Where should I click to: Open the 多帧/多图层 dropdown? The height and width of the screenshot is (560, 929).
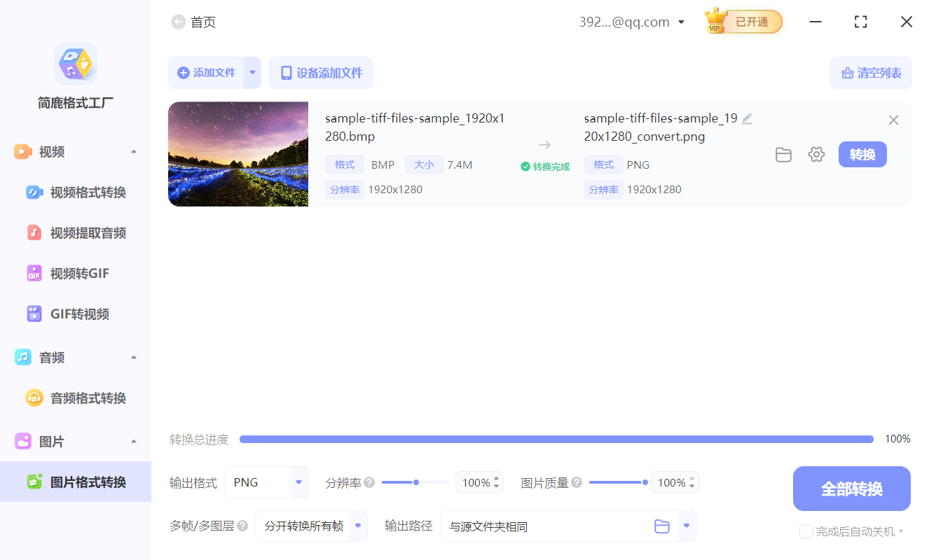357,526
